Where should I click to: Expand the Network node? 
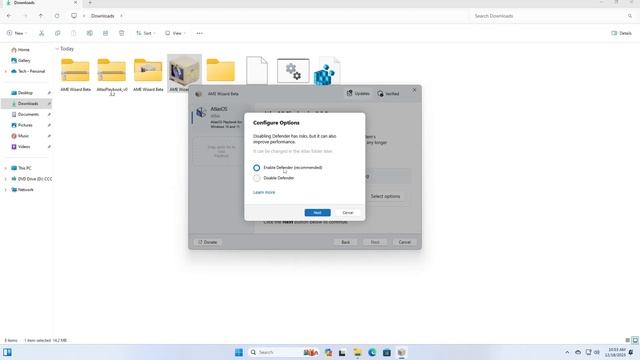6,190
